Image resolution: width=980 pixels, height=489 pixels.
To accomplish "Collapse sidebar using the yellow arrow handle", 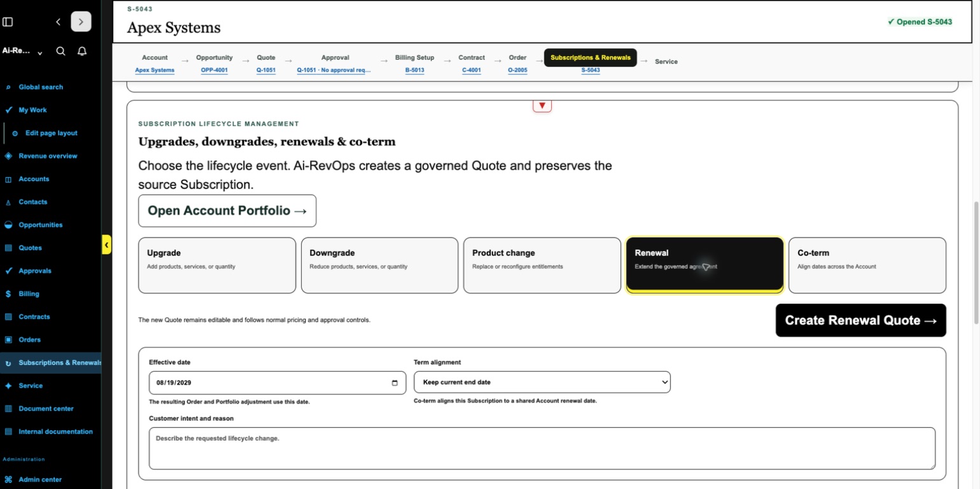I will [x=106, y=244].
